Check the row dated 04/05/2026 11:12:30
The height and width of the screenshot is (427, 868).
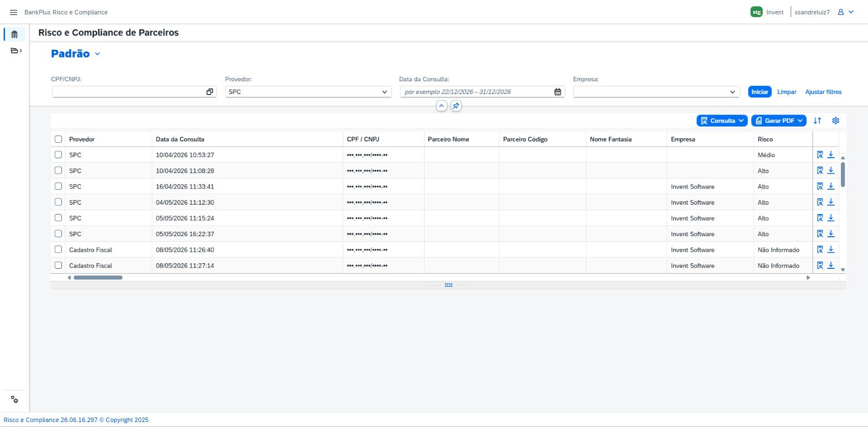[x=58, y=202]
